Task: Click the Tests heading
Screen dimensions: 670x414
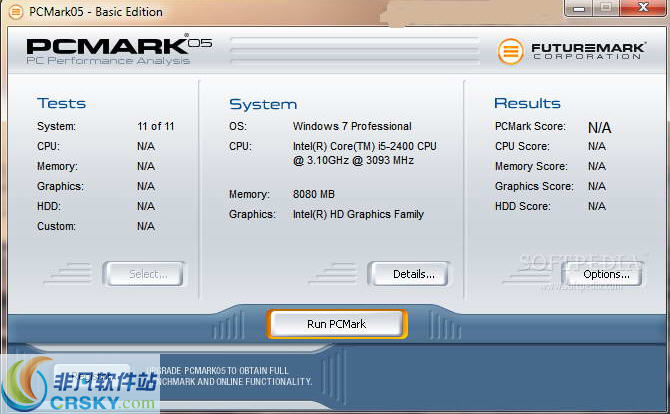Action: (61, 103)
